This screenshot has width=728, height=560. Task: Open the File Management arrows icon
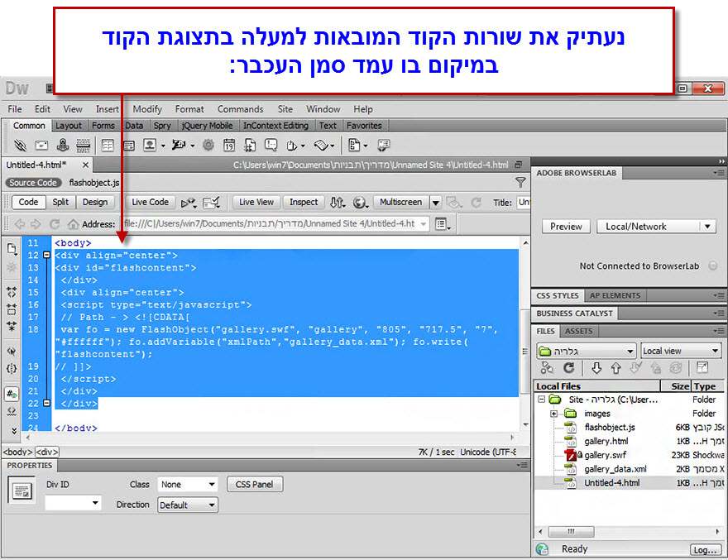tap(338, 203)
